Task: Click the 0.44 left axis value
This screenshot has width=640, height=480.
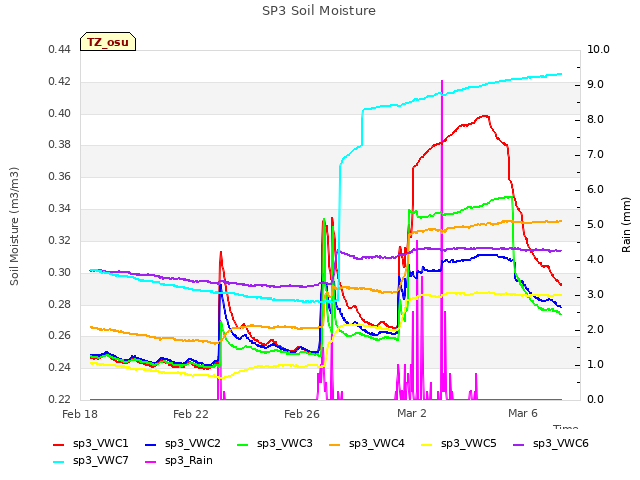Action: pyautogui.click(x=60, y=49)
